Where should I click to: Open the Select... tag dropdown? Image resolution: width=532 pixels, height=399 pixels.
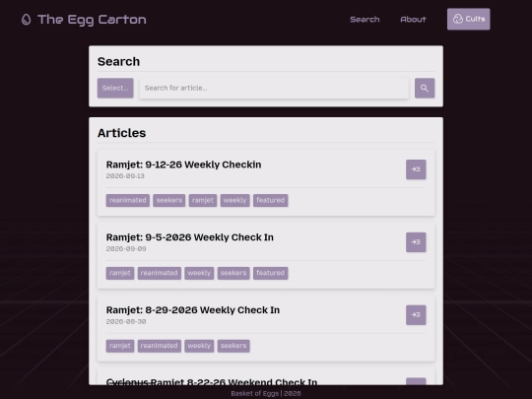pyautogui.click(x=115, y=89)
